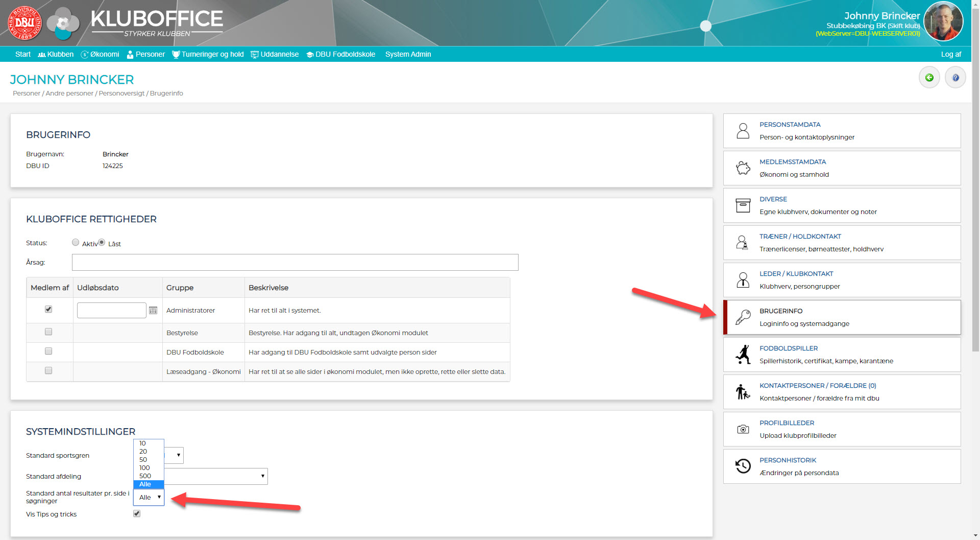
Task: Click the Træner / Holdkontakt icon
Action: 742,243
